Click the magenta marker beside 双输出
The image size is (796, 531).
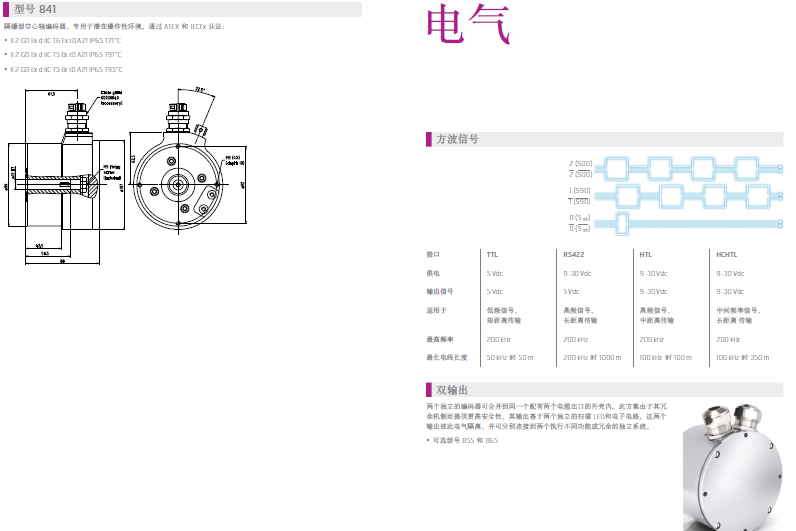430,389
